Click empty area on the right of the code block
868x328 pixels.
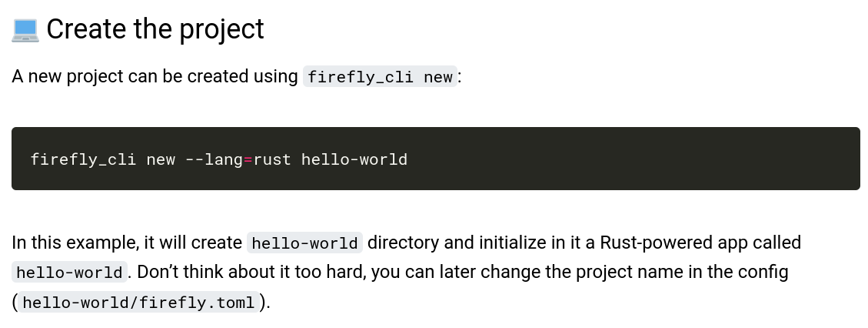click(653, 159)
